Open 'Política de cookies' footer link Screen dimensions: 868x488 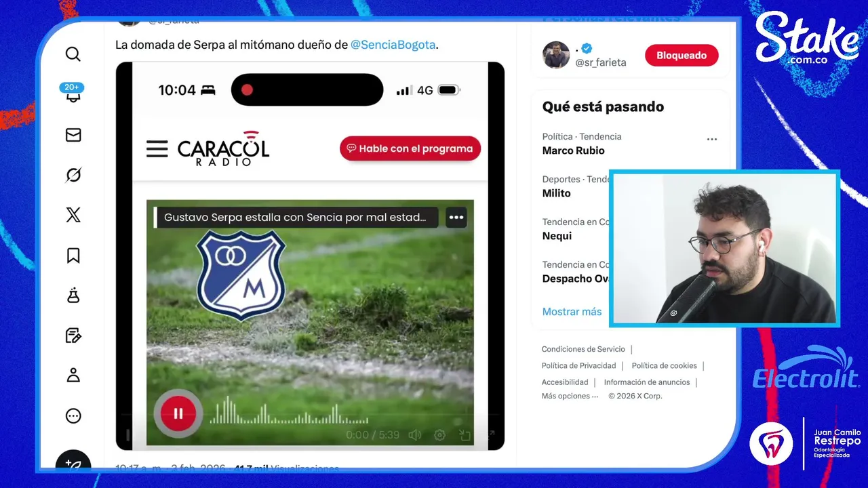pos(664,365)
